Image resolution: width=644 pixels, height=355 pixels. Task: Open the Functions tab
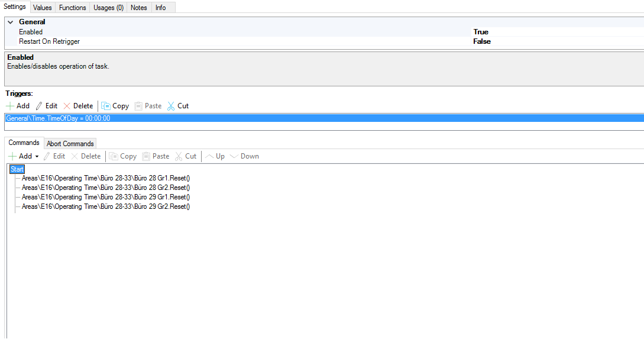[x=73, y=8]
